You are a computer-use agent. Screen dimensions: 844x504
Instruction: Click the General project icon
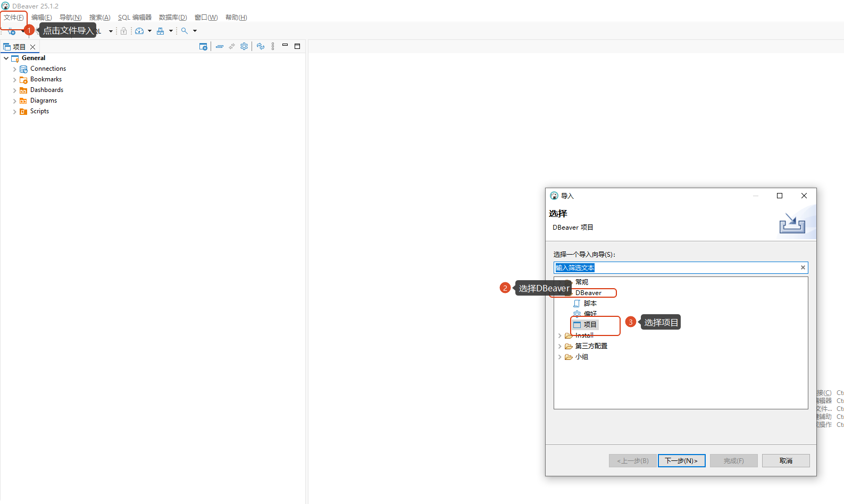15,58
